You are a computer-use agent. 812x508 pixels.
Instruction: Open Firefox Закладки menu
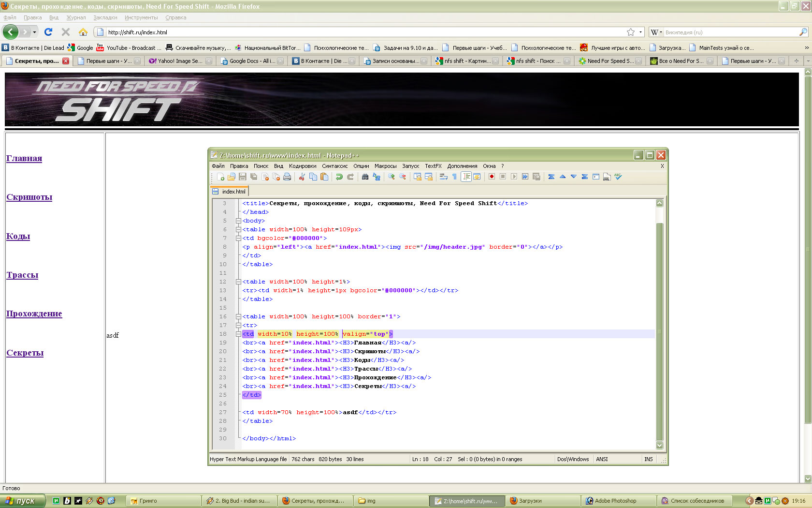tap(105, 17)
